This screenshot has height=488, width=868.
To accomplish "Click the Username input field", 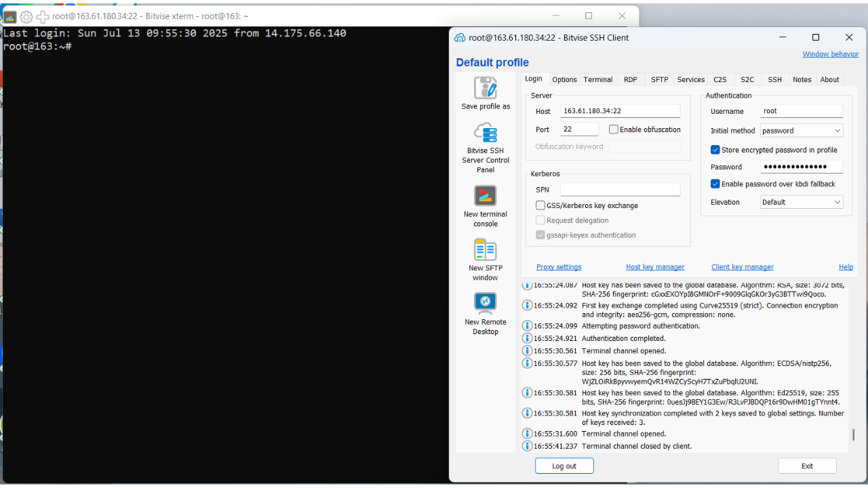I will point(802,111).
